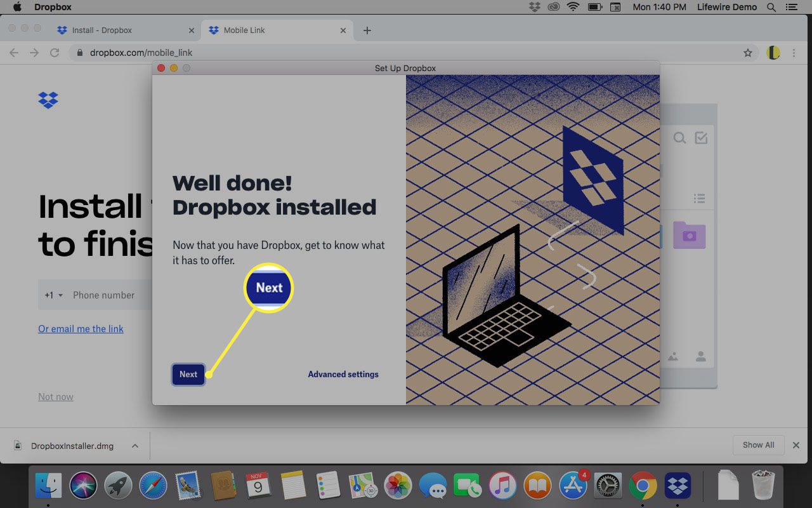Open Messages from the Dock
This screenshot has width=812, height=508.
[433, 486]
